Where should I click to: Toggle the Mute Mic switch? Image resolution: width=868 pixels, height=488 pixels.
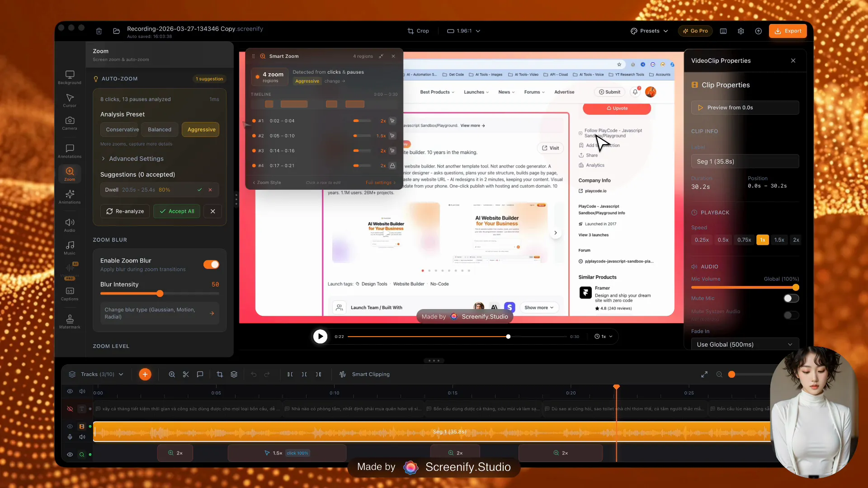click(791, 298)
